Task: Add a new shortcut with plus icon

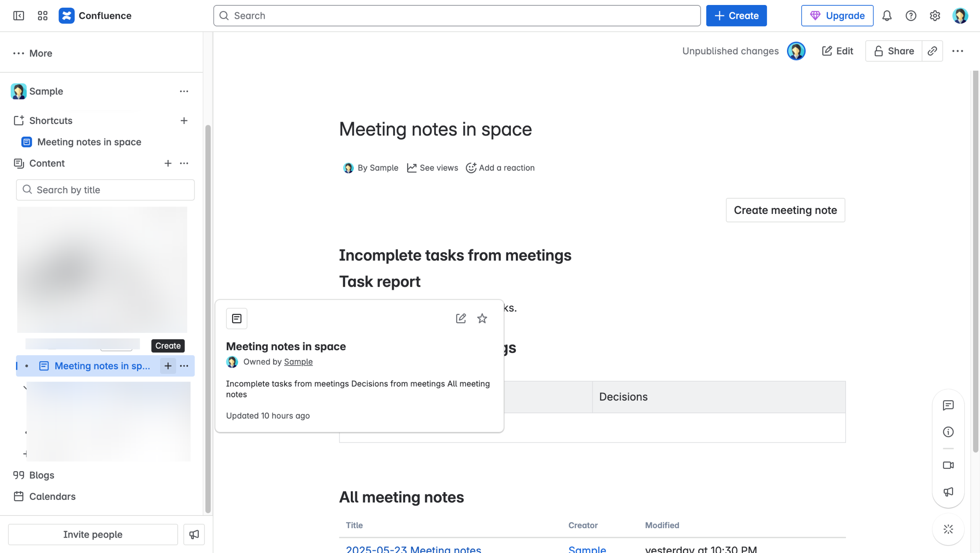Action: pos(184,121)
